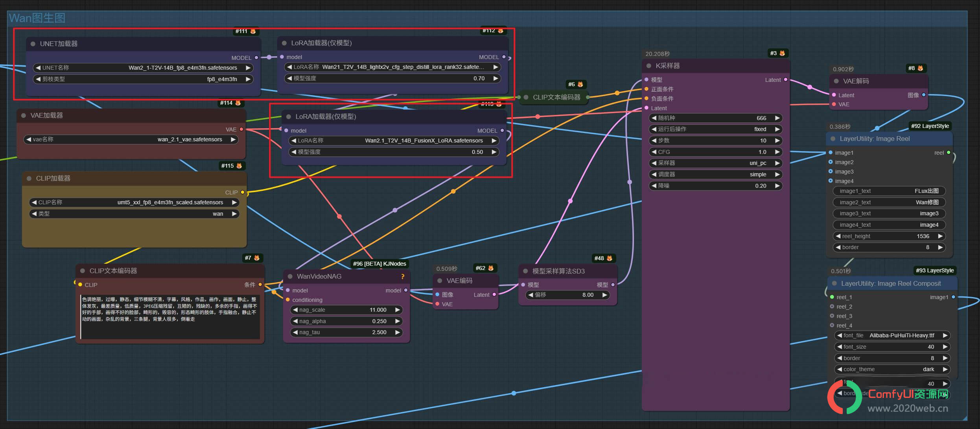Click the reel_height 1536 field
980x429 pixels.
coord(889,236)
